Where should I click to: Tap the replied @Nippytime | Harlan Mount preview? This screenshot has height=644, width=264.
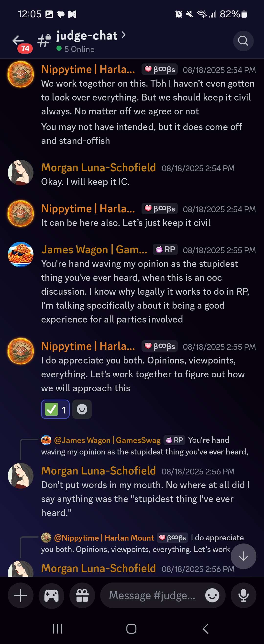tap(142, 543)
